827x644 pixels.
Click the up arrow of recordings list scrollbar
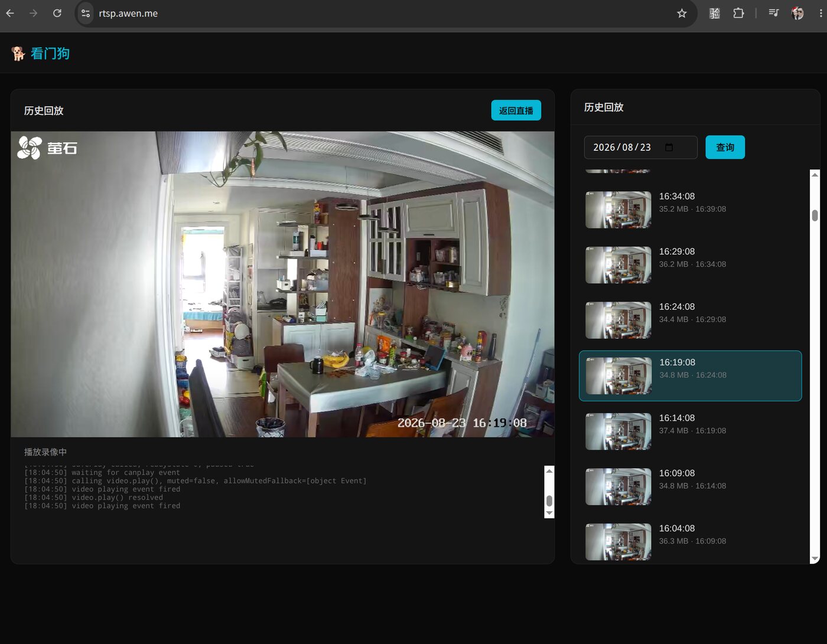point(815,175)
